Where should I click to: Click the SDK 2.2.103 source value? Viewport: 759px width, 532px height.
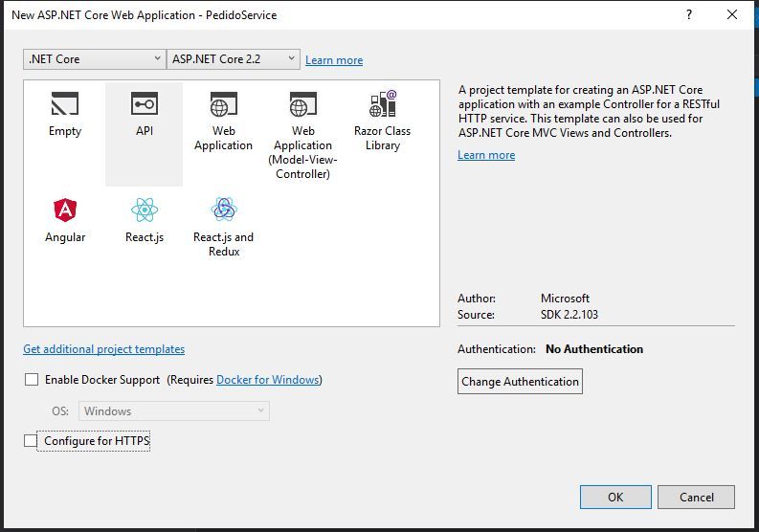(569, 315)
